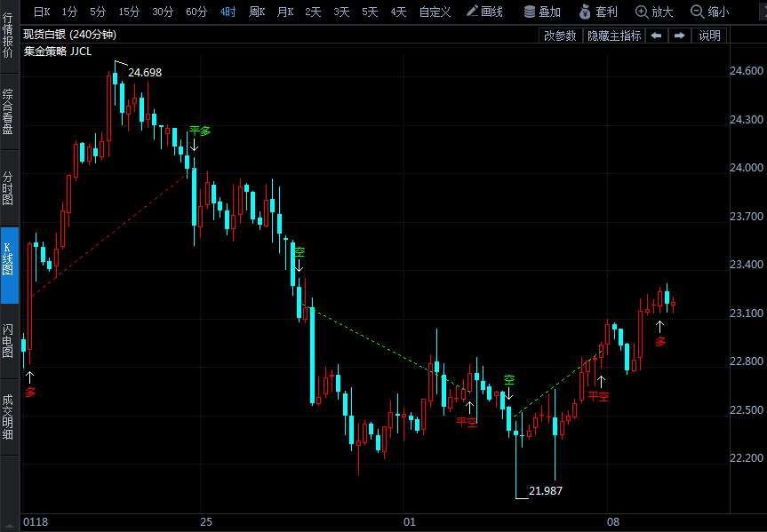Click the 现货白银 (240分钟) chart title
Screen dimensions: 767x532
tap(70, 35)
